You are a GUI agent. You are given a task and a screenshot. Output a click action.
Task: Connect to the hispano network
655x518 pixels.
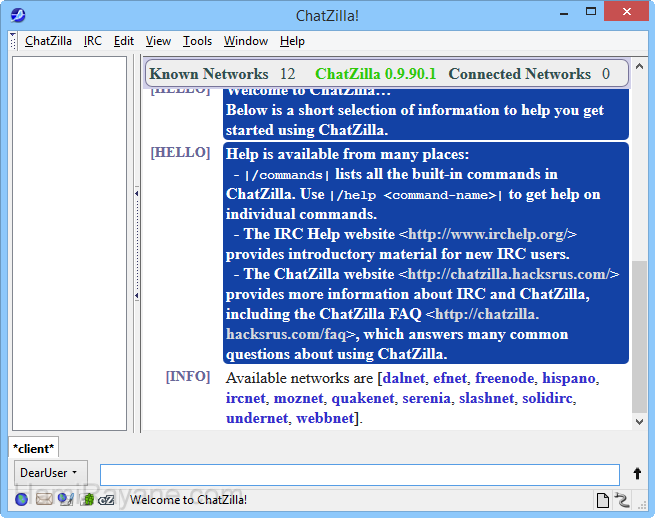coord(569,378)
